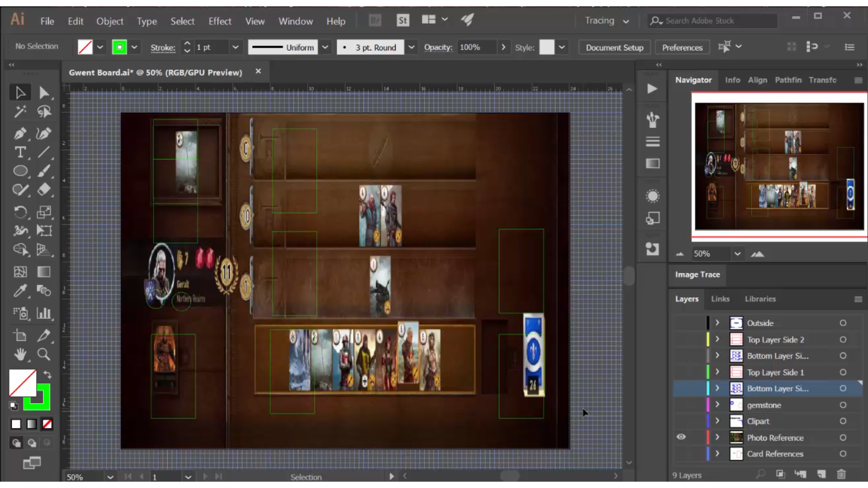This screenshot has width=868, height=488.
Task: Pick the Mesh tool
Action: pyautogui.click(x=20, y=272)
